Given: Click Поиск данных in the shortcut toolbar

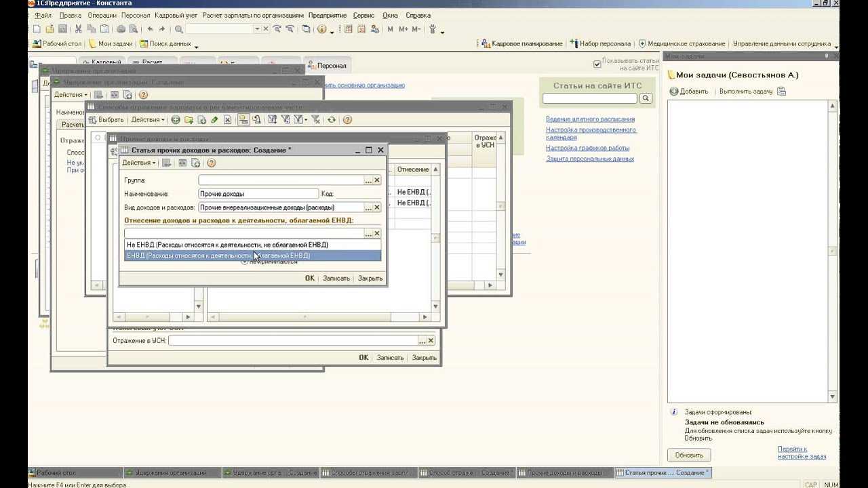Looking at the screenshot, I should [165, 43].
